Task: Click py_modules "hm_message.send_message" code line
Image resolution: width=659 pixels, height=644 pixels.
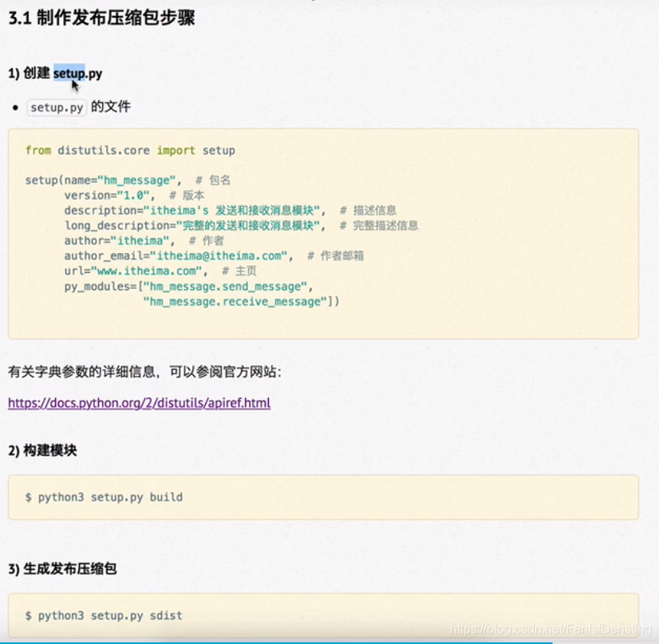Action: tap(189, 286)
